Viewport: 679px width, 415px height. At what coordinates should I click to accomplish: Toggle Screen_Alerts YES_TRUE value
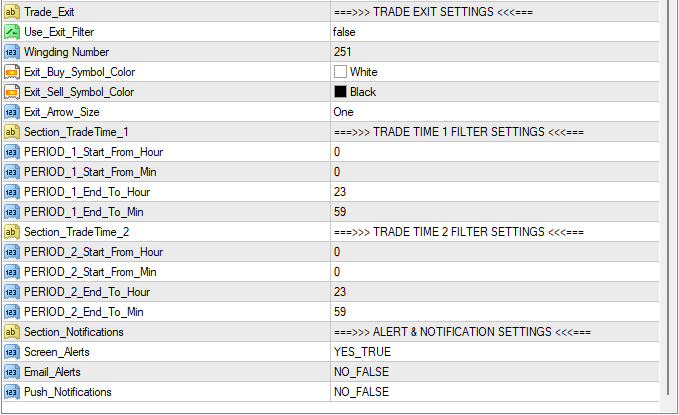(362, 351)
